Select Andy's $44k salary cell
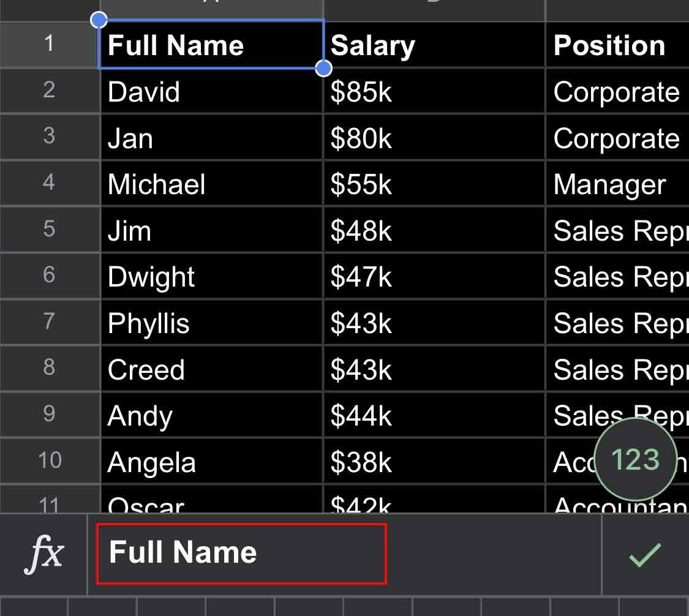This screenshot has width=689, height=616. click(434, 416)
